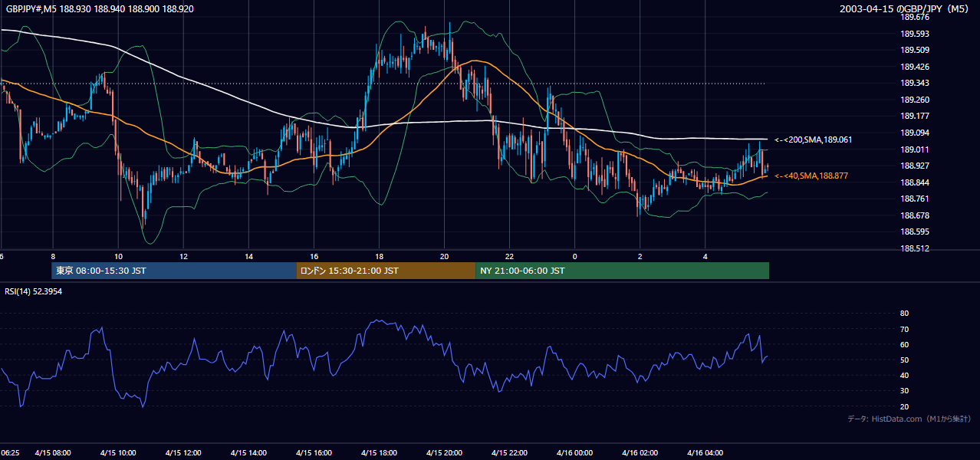Click the 4/15 16:00 date label
This screenshot has height=460, width=980.
click(313, 453)
